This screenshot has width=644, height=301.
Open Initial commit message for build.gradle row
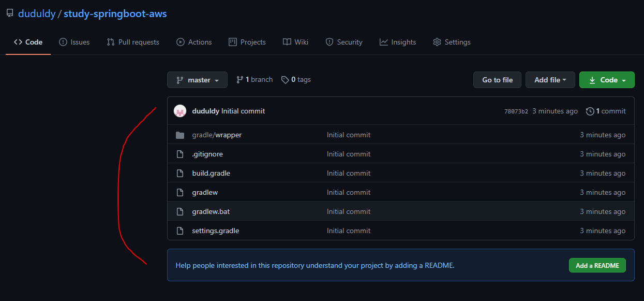tap(349, 173)
